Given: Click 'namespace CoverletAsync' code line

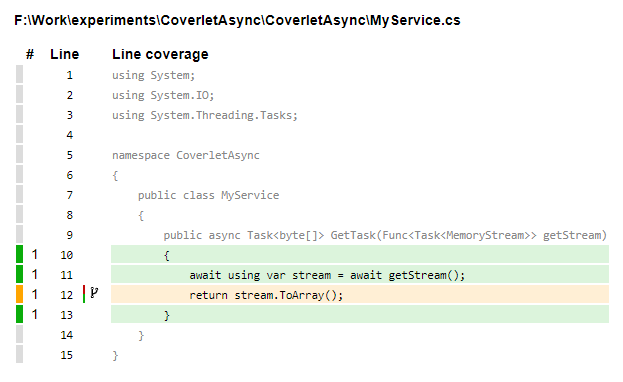Looking at the screenshot, I should tap(186, 155).
